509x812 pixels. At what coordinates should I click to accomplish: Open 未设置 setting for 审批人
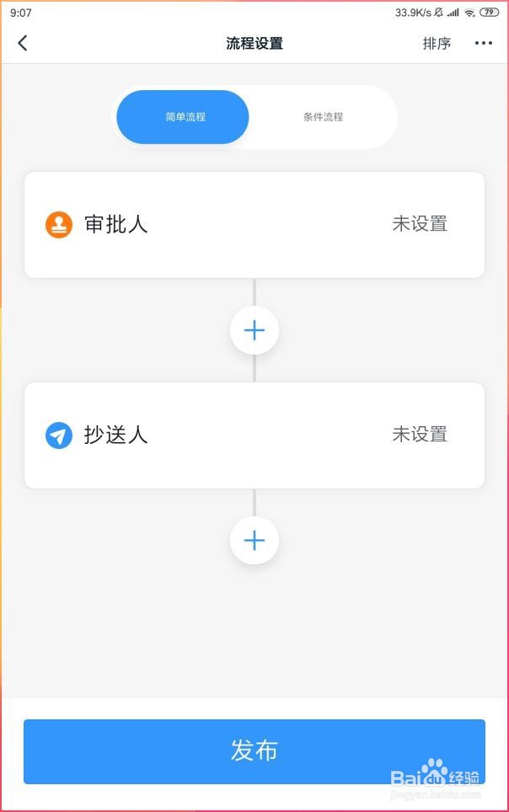point(420,224)
